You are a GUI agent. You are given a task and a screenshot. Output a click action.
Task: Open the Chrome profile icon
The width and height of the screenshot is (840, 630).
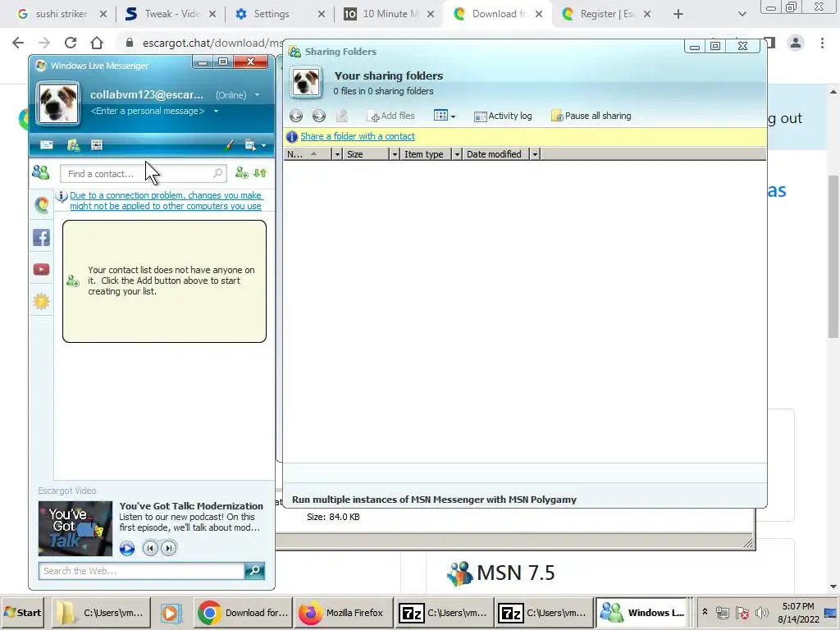click(x=796, y=43)
